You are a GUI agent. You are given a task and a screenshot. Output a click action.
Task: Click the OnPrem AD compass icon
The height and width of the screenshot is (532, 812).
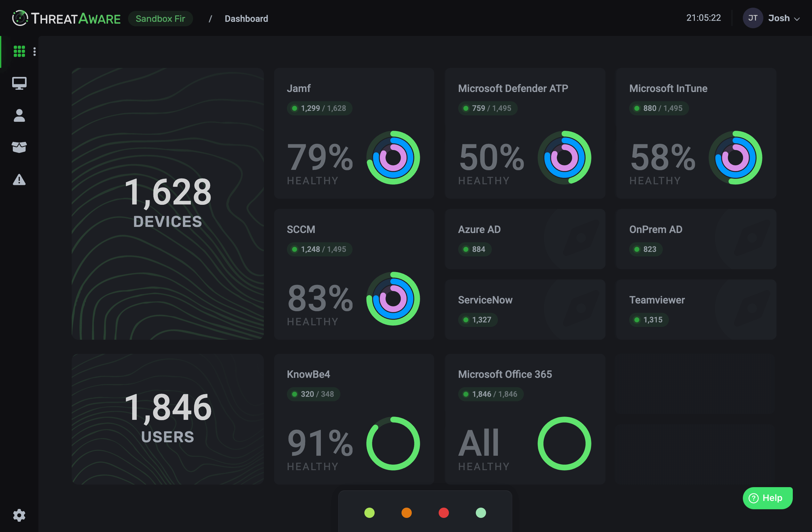[752, 238]
